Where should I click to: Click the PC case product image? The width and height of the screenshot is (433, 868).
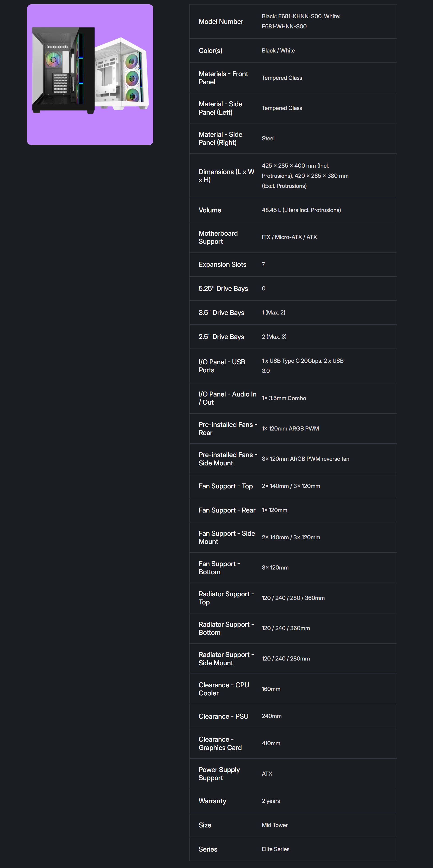[x=90, y=75]
